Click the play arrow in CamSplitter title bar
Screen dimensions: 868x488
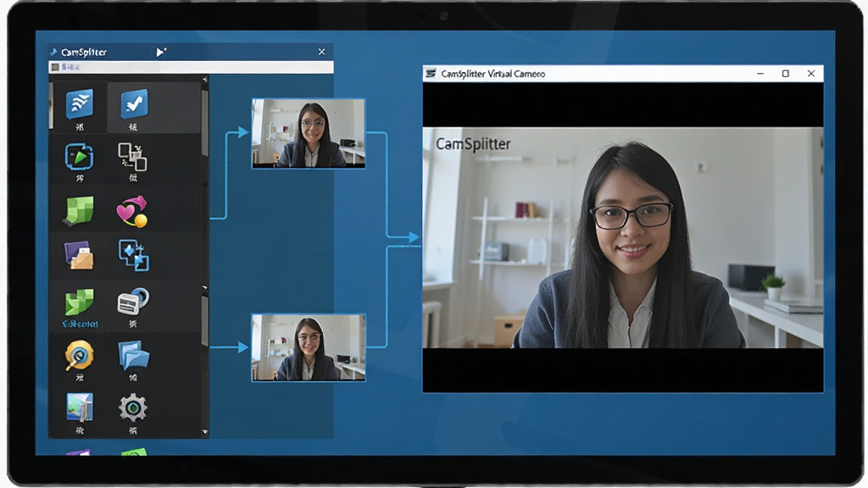pyautogui.click(x=160, y=52)
